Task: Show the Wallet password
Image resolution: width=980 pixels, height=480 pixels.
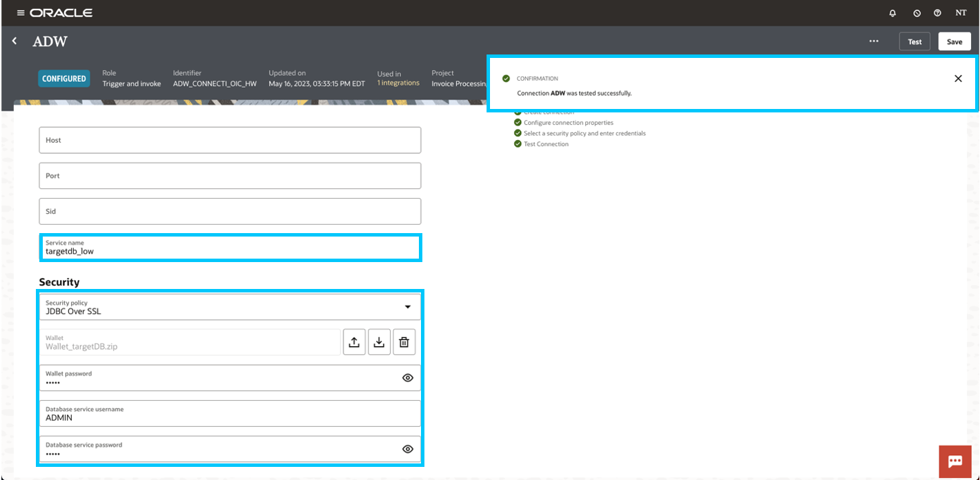Action: [408, 378]
